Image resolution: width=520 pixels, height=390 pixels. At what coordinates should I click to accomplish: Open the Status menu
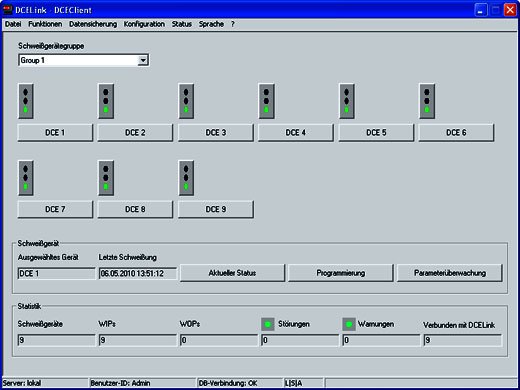coord(182,24)
